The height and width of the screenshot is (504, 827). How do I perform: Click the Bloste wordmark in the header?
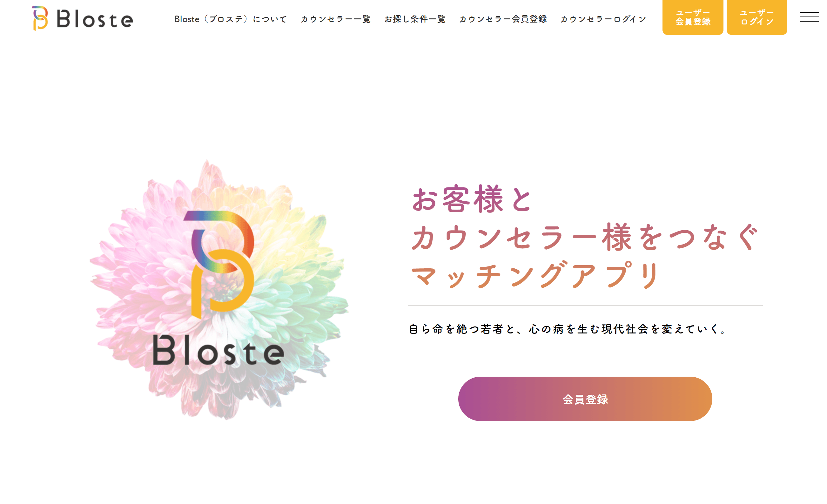pos(95,19)
